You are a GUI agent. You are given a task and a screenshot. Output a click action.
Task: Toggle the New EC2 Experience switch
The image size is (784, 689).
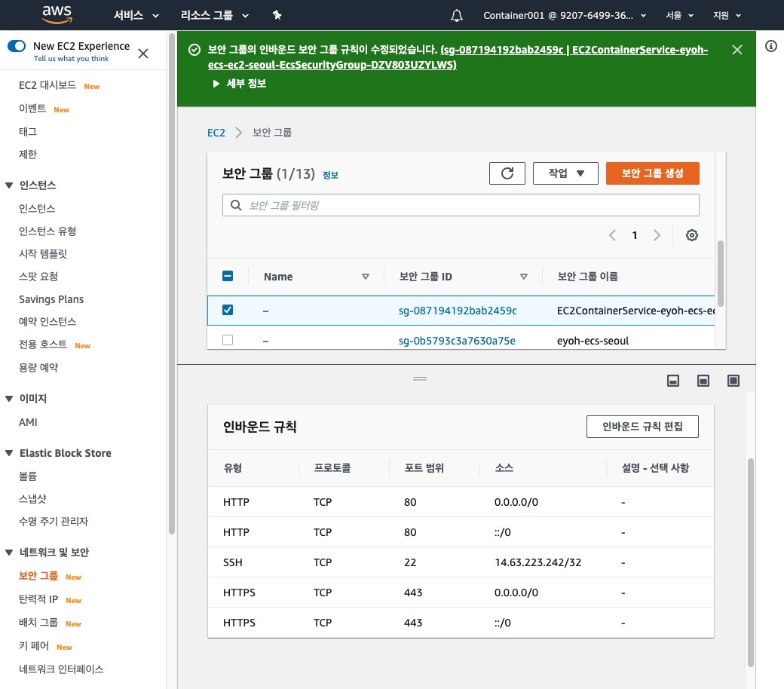[x=17, y=46]
